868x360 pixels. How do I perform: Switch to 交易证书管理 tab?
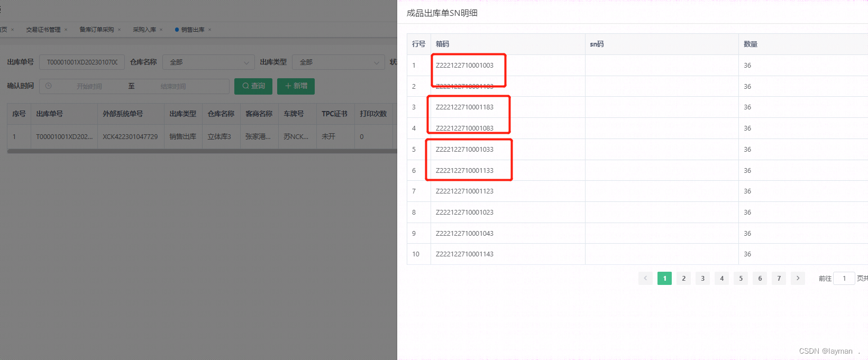point(43,30)
